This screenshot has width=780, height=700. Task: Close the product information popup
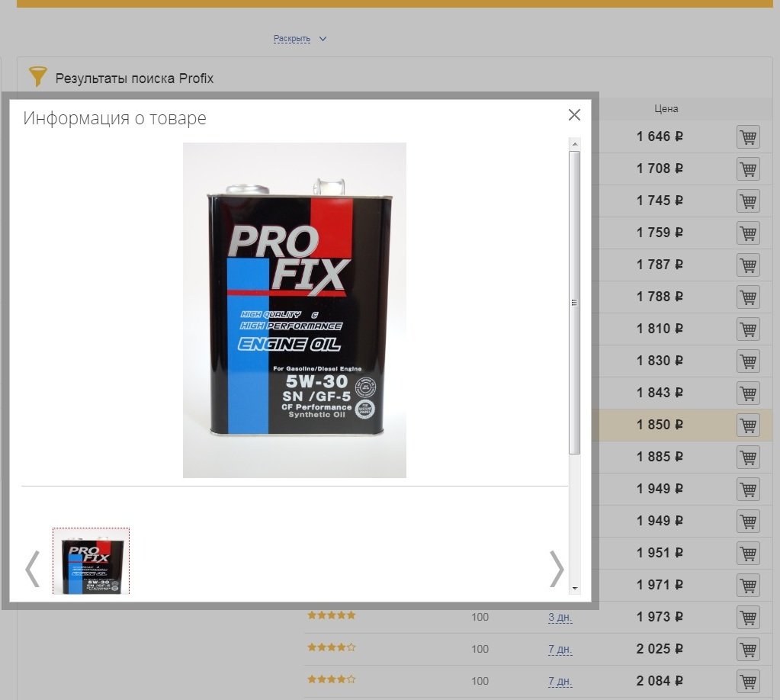tap(574, 115)
